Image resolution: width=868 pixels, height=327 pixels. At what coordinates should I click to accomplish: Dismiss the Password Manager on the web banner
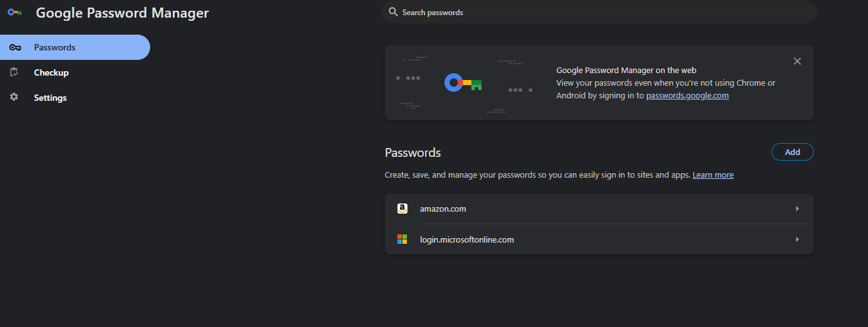click(797, 61)
